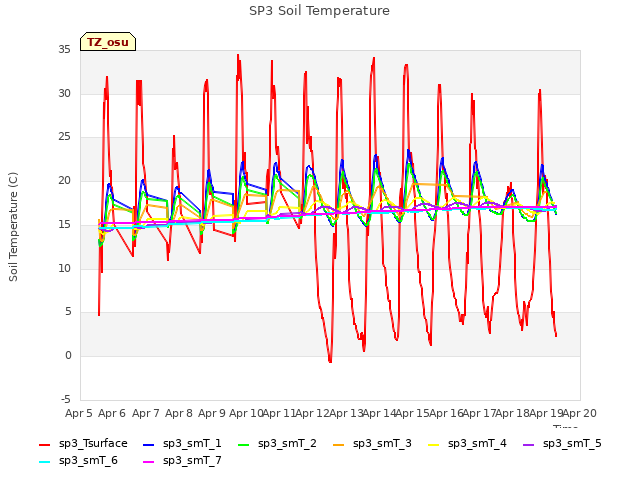Click the 30 y-axis tick label
The image size is (640, 480).
(64, 93)
